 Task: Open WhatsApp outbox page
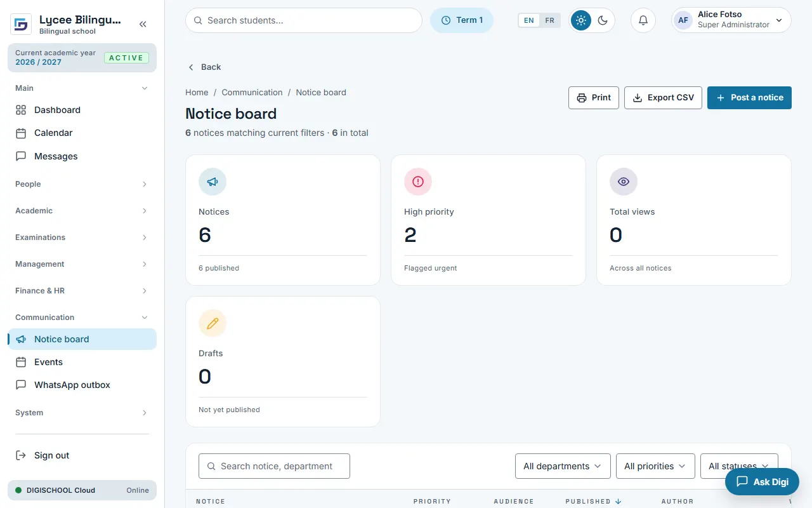(x=82, y=385)
